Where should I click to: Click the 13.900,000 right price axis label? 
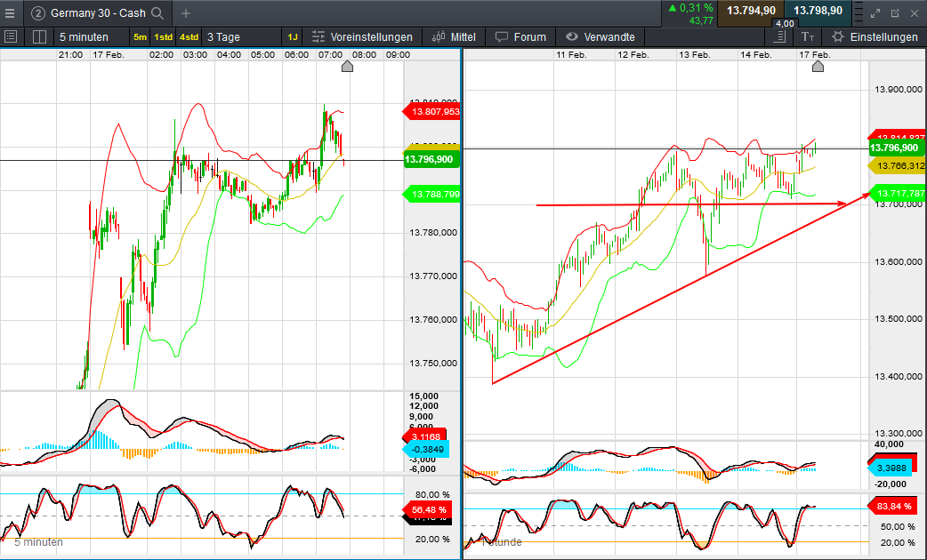click(x=898, y=90)
